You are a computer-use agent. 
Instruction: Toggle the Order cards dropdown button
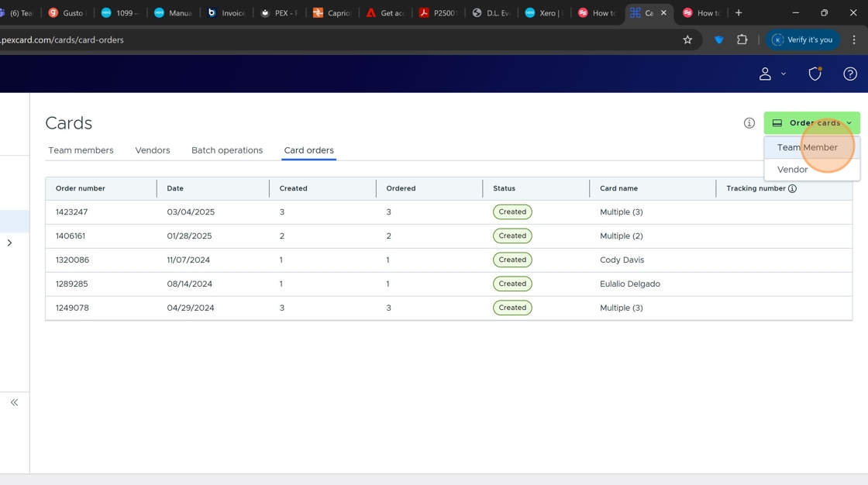point(811,123)
